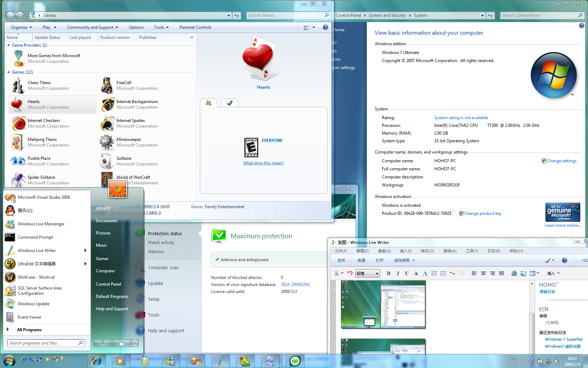Click the justify icon in Live Writer
588x368 pixels.
502,273
